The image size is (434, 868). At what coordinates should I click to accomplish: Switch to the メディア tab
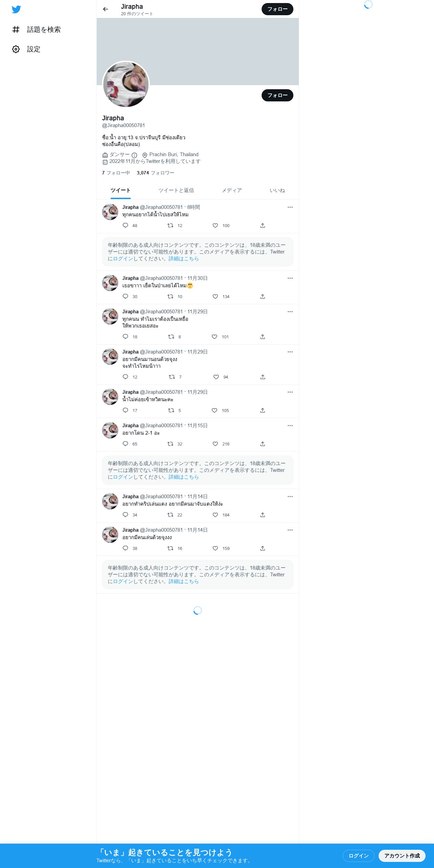[232, 190]
